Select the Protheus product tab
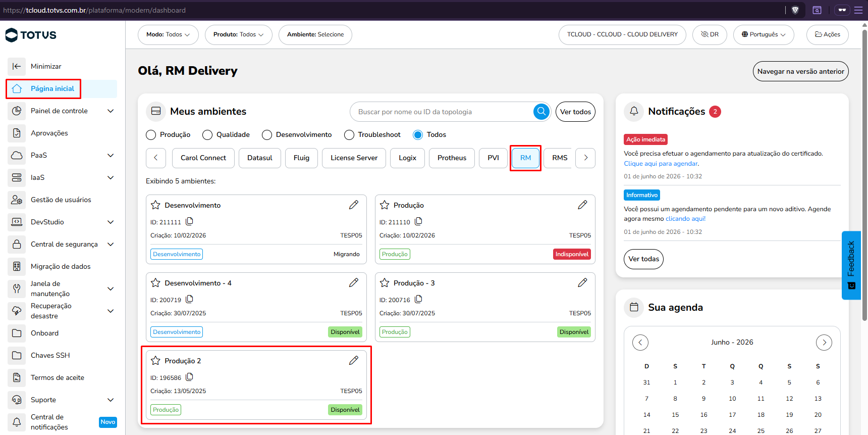The width and height of the screenshot is (868, 435). pyautogui.click(x=452, y=158)
